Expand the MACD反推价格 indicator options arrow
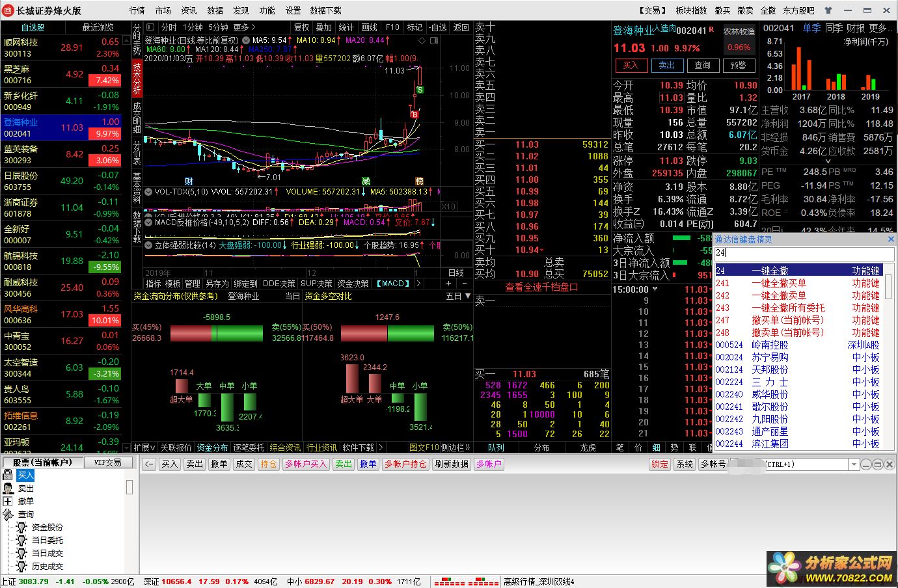The width and height of the screenshot is (898, 588). point(148,222)
